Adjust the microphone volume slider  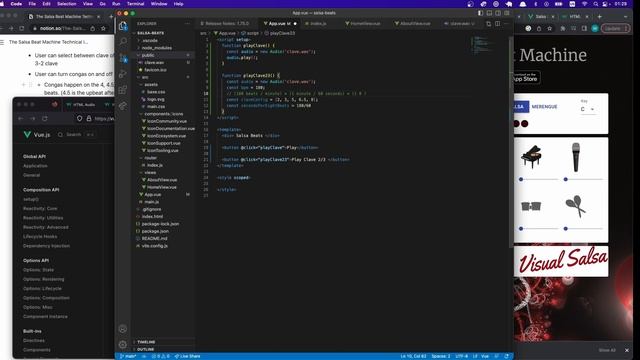584,179
